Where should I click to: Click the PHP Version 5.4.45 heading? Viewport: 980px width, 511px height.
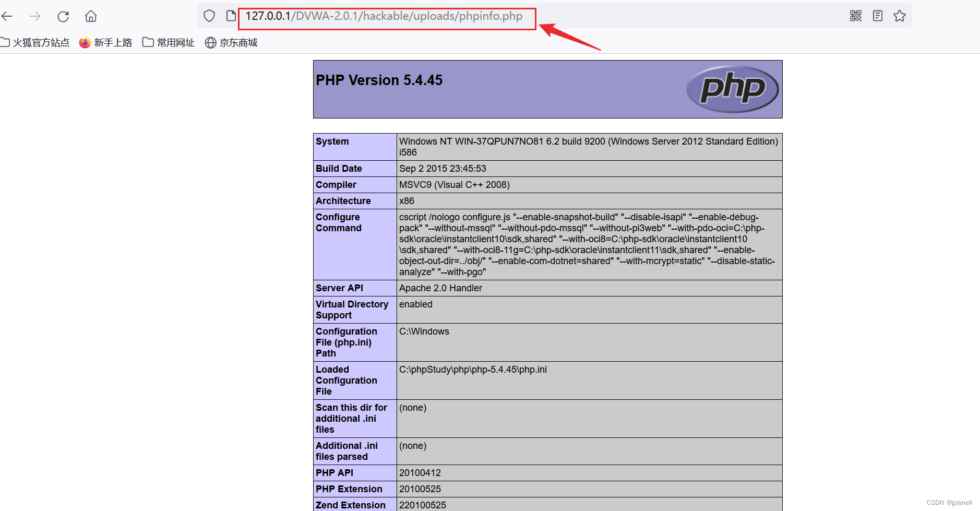tap(379, 80)
